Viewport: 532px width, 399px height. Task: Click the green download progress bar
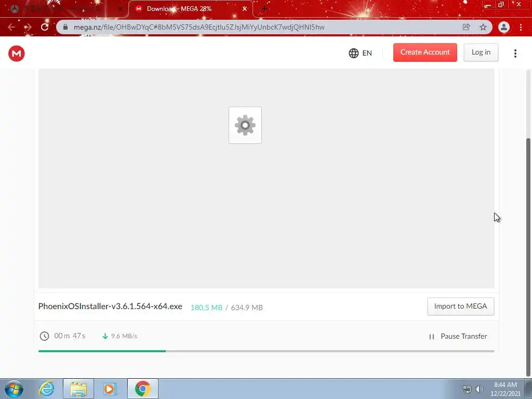102,351
